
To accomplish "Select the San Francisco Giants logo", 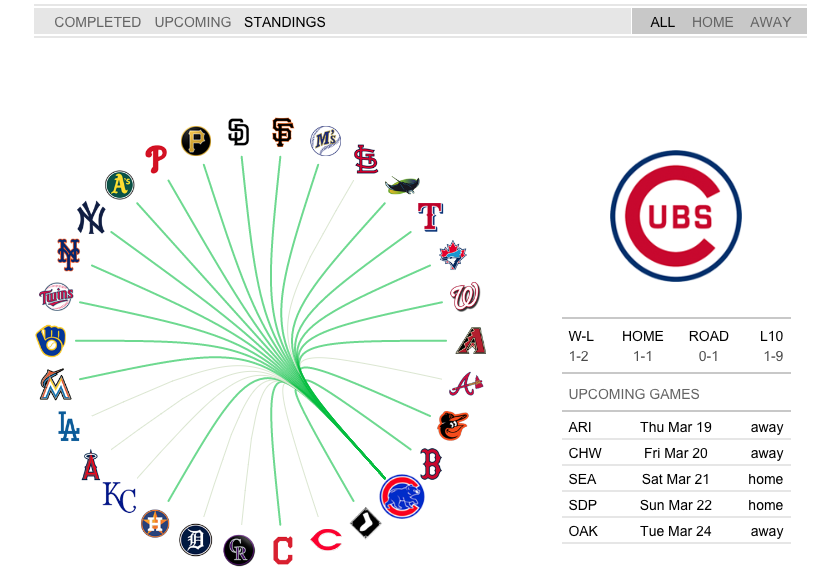I will [x=283, y=132].
